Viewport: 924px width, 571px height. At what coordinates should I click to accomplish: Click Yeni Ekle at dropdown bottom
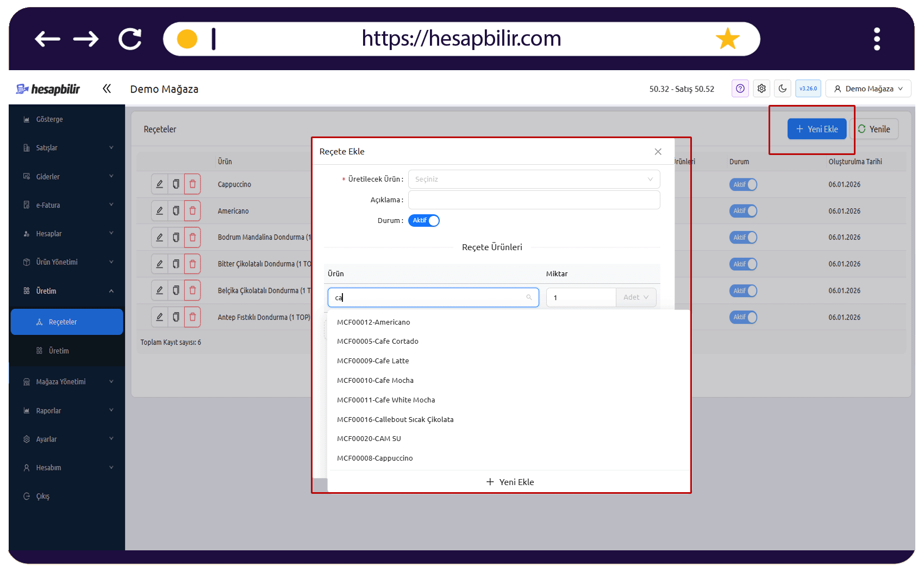point(509,482)
